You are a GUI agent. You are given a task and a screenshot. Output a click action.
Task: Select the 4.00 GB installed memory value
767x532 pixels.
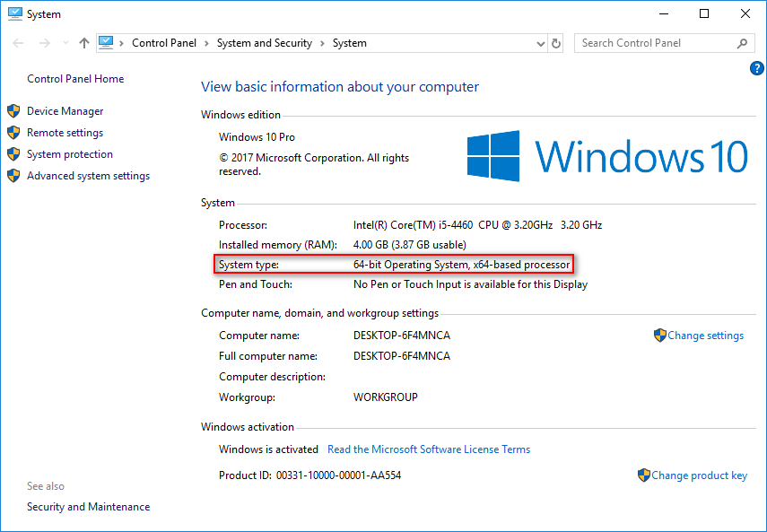[409, 245]
